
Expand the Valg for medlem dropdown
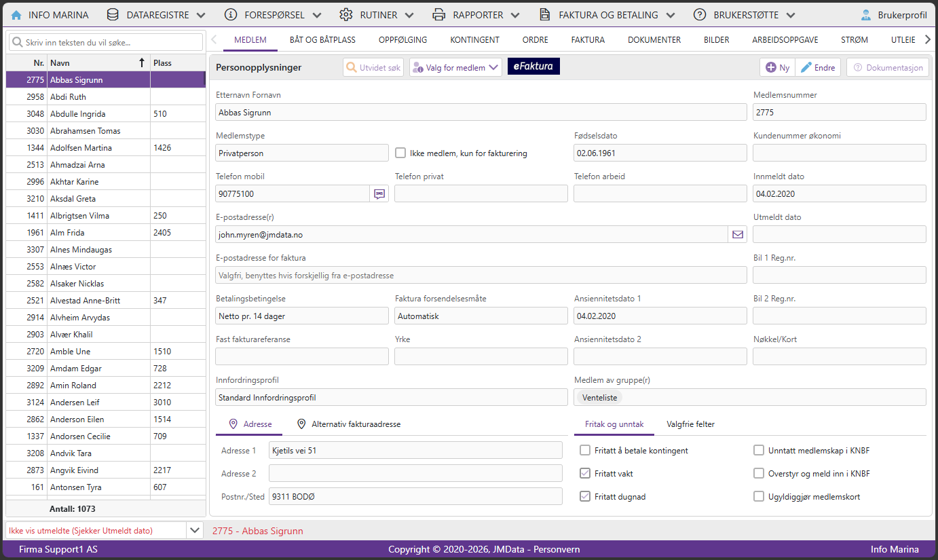click(455, 67)
